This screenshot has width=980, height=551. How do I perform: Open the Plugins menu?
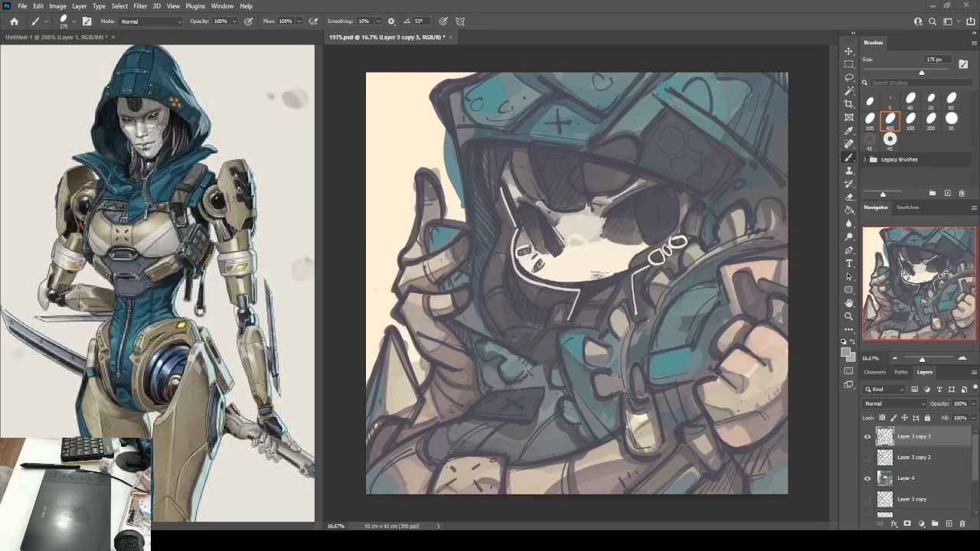point(195,6)
